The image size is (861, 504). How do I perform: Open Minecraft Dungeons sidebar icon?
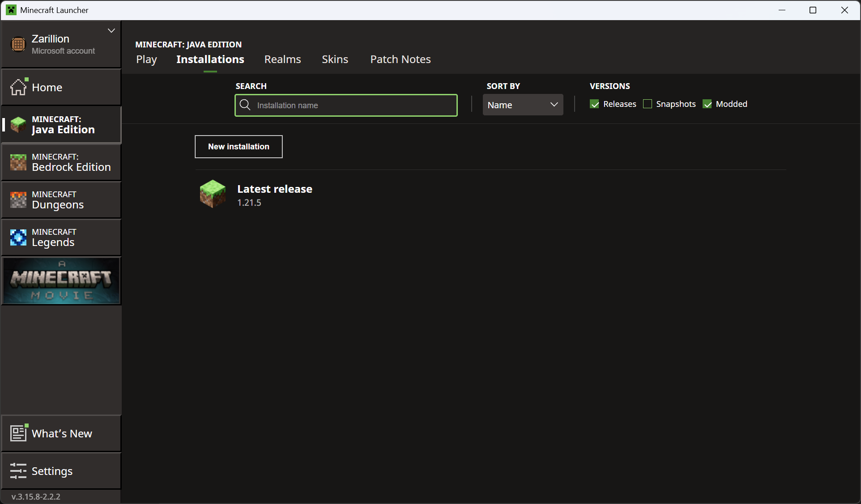pos(18,199)
